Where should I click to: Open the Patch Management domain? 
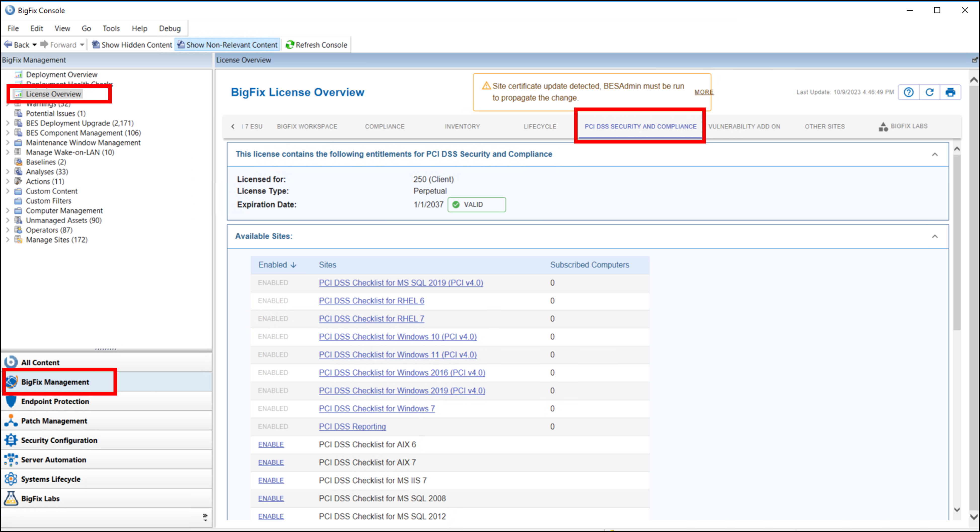tap(54, 420)
